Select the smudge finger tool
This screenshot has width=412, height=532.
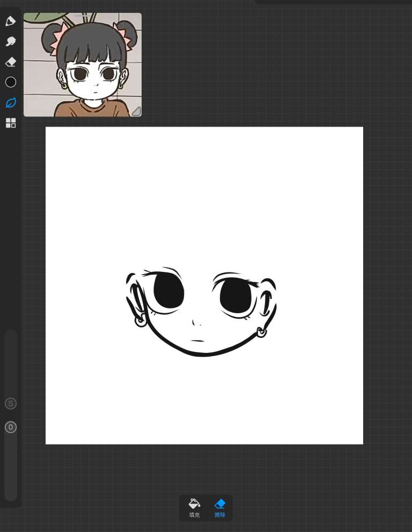pos(11,42)
